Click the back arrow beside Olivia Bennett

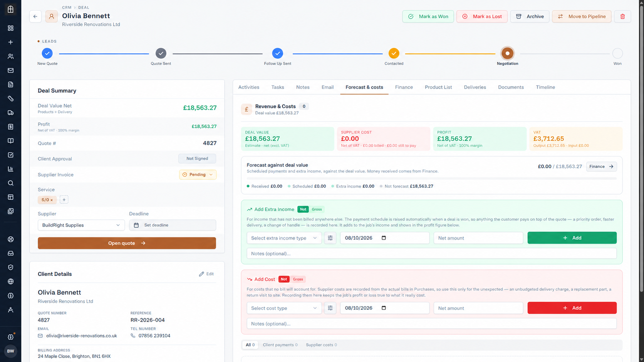point(35,17)
